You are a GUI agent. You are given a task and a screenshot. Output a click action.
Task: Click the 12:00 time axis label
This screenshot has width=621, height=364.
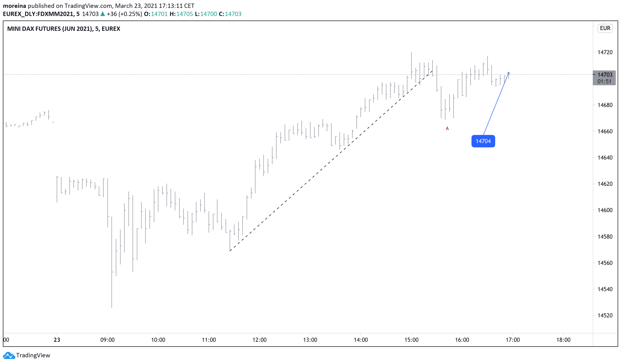260,340
